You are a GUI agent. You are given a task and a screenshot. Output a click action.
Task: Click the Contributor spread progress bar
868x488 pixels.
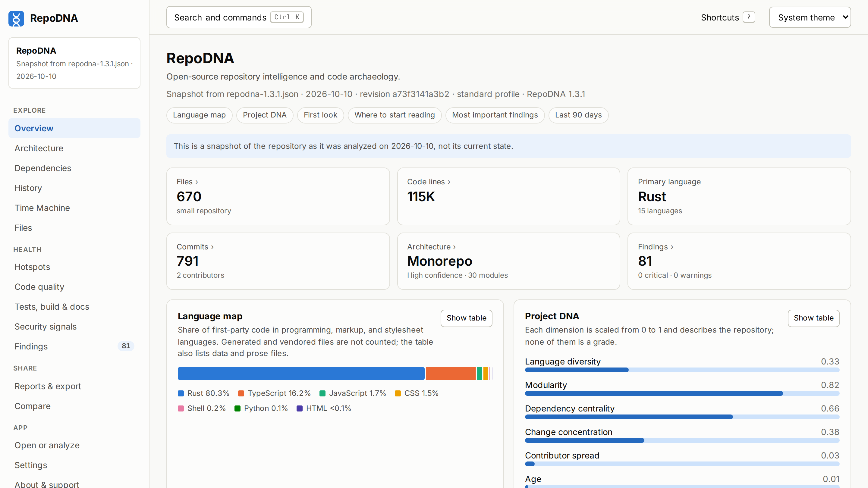(682, 464)
